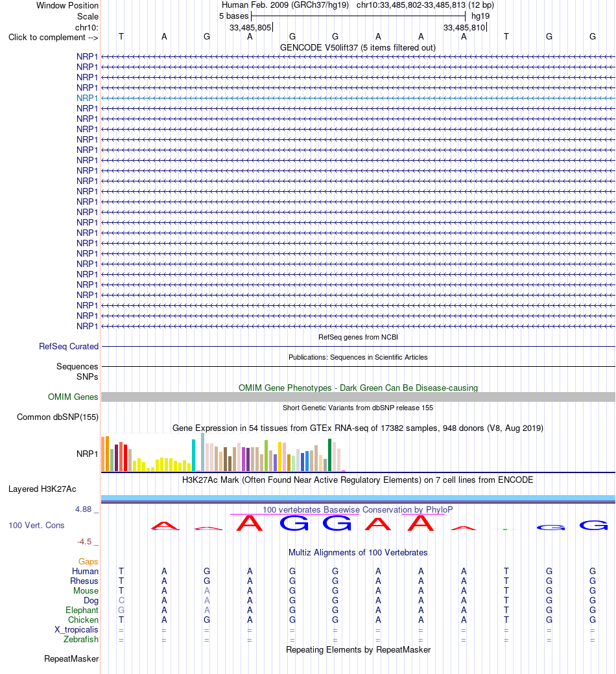Select the light-blue highlighted NRP1 transcript label
Image resolution: width=616 pixels, height=674 pixels.
coord(88,98)
